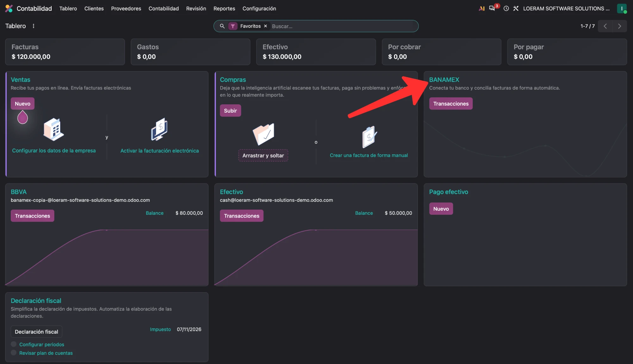Open the company switcher LOERAM SOFTWARE SOLUTIONS
Viewport: 633px width, 364px height.
tap(566, 9)
